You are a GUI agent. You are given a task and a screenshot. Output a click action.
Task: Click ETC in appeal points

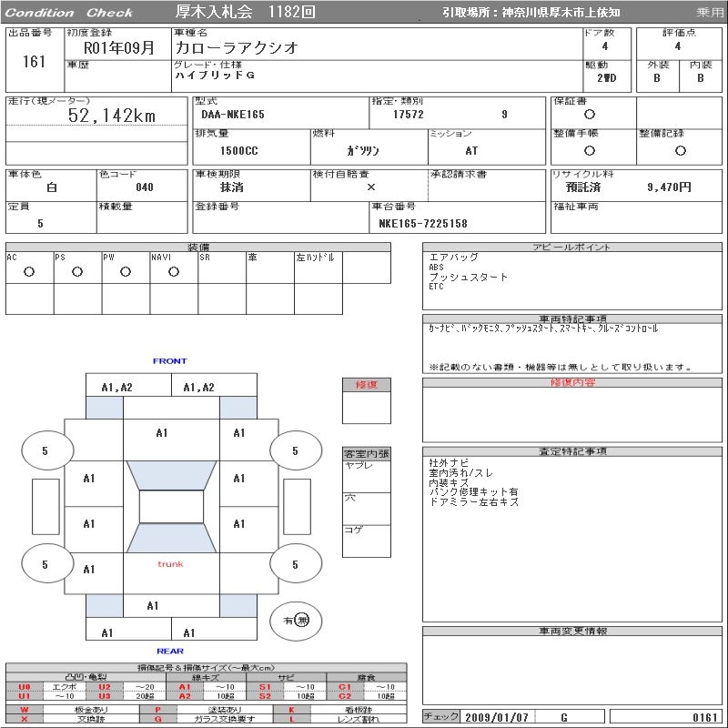click(x=436, y=287)
